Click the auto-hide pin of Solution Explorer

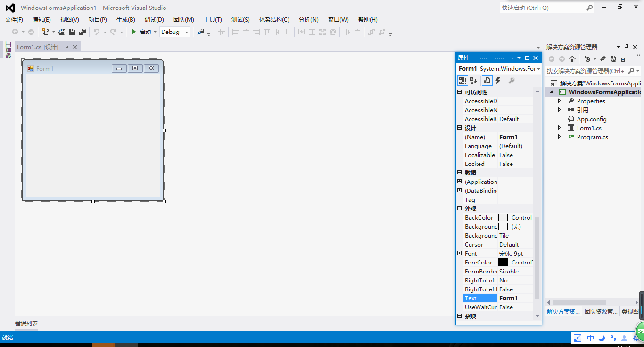click(x=627, y=47)
